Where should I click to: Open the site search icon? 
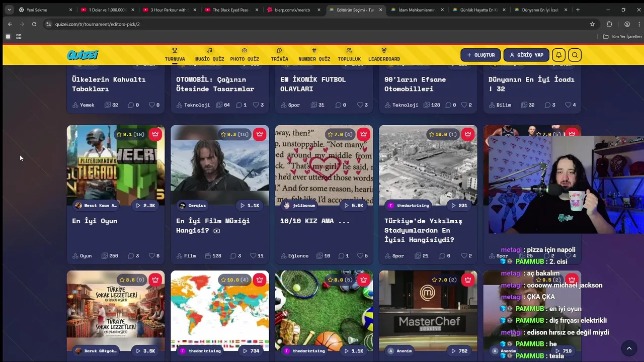click(575, 55)
